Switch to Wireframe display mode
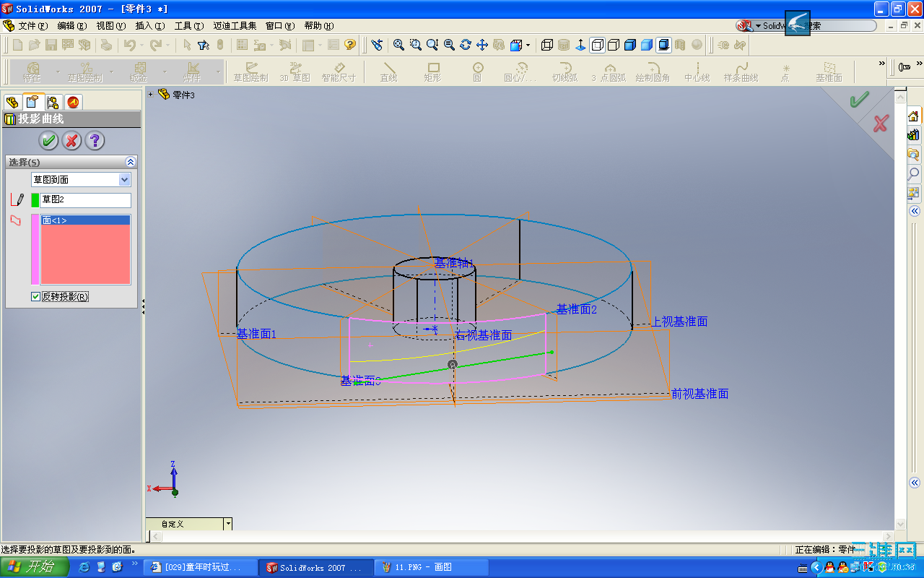 [x=546, y=45]
